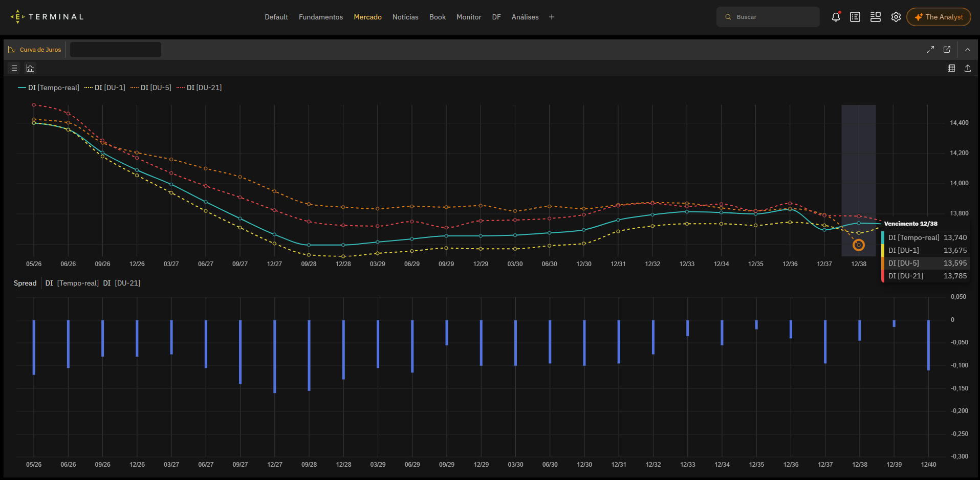Toggle DI [Tempo-real] series in legend
The height and width of the screenshot is (480, 980).
click(49, 88)
